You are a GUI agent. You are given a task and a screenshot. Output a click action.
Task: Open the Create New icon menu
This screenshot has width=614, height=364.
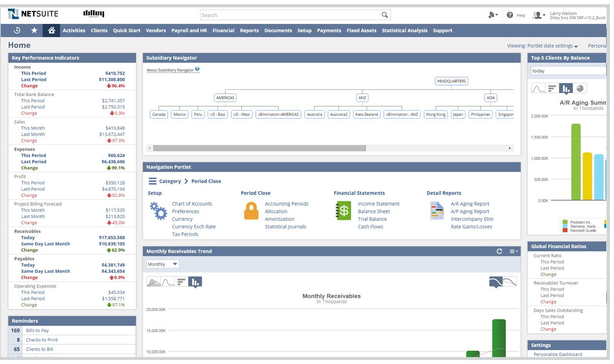click(493, 15)
